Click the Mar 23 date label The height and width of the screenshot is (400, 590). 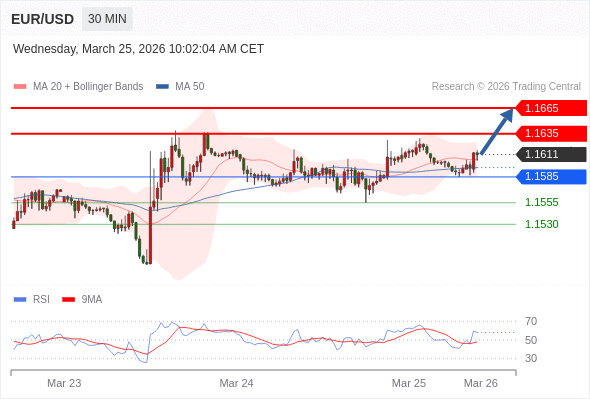pyautogui.click(x=64, y=383)
